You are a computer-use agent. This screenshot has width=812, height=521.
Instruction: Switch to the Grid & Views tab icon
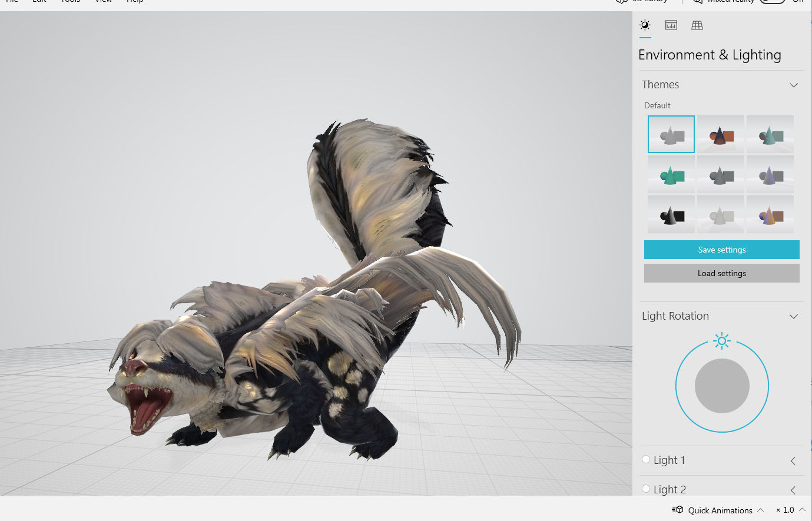point(697,25)
